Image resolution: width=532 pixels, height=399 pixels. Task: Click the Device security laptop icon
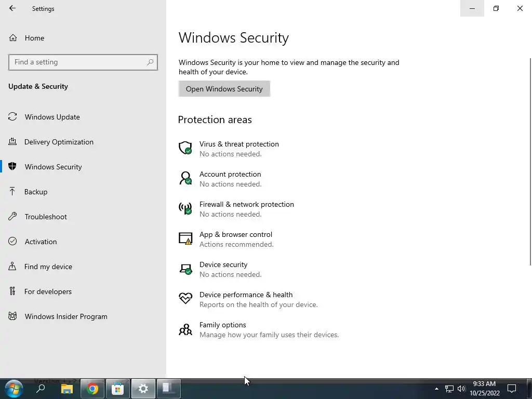point(185,269)
